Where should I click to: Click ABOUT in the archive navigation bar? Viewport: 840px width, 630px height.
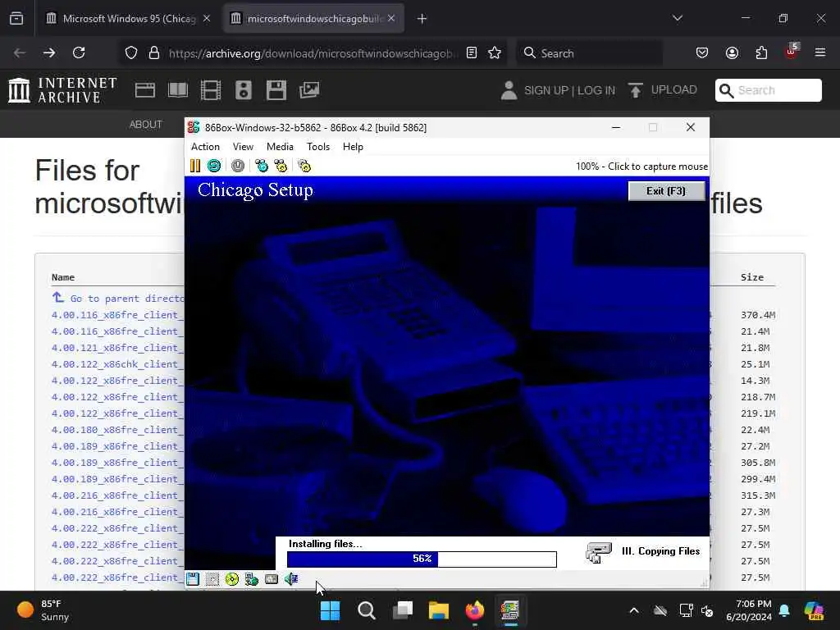146,125
